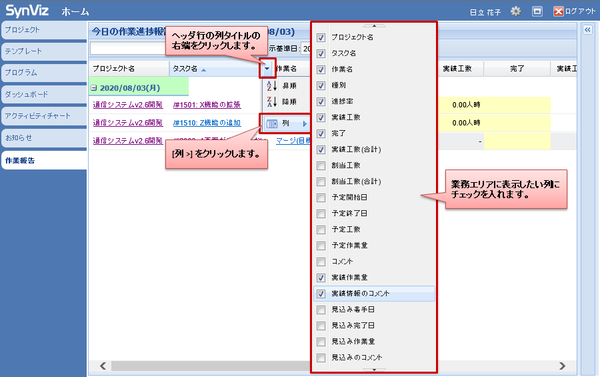600x377 pixels.
Task: Enable the 予定開始日 column checkbox
Action: pos(321,198)
